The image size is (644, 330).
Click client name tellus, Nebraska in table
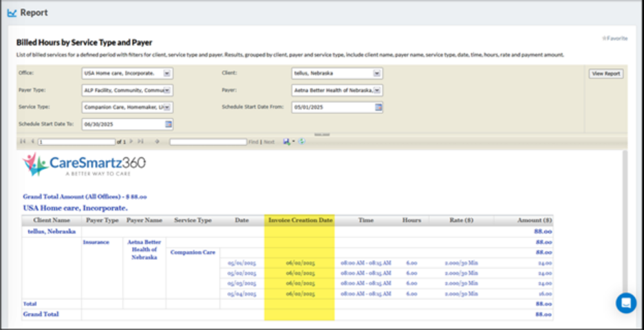coord(52,232)
